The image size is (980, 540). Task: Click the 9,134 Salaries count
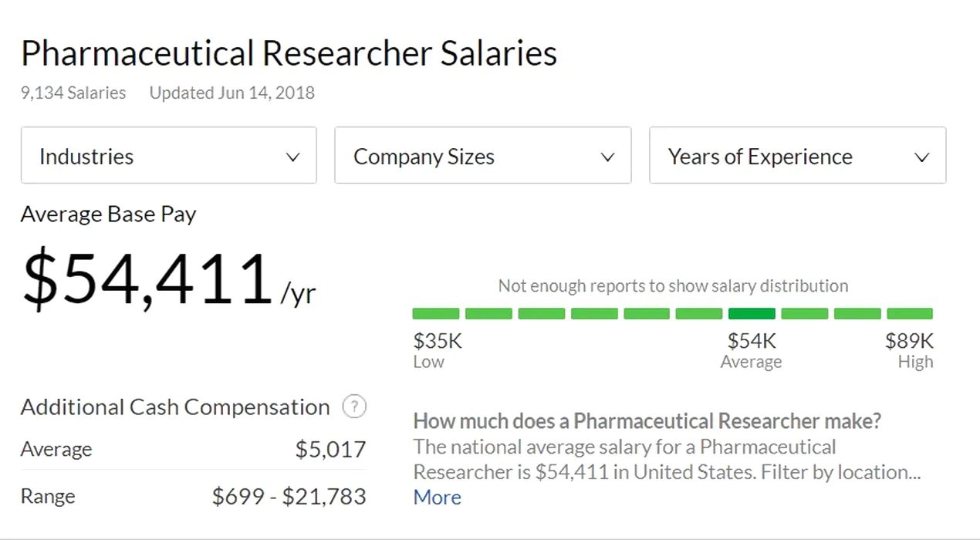(x=73, y=93)
